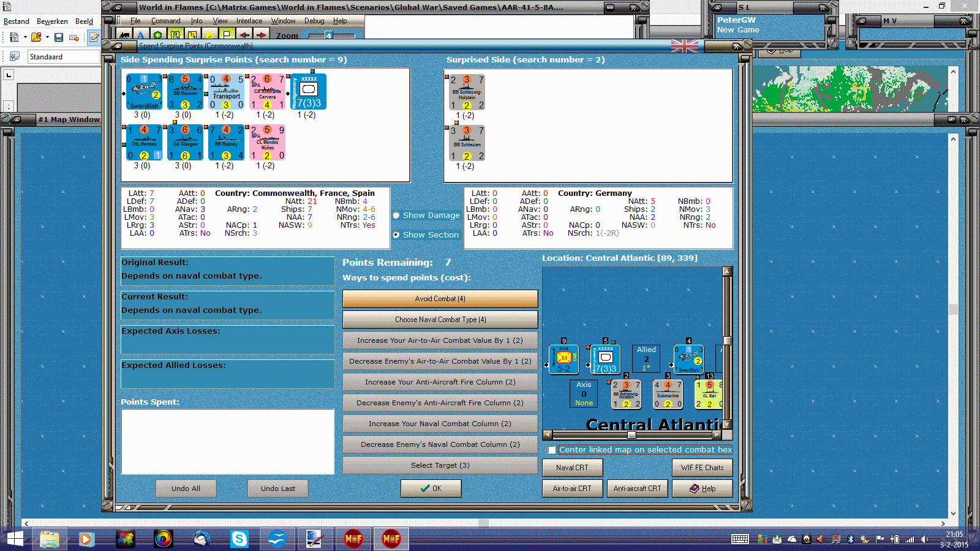The image size is (980, 551).
Task: Tick Center linked map on selected combat hex
Action: pos(552,450)
